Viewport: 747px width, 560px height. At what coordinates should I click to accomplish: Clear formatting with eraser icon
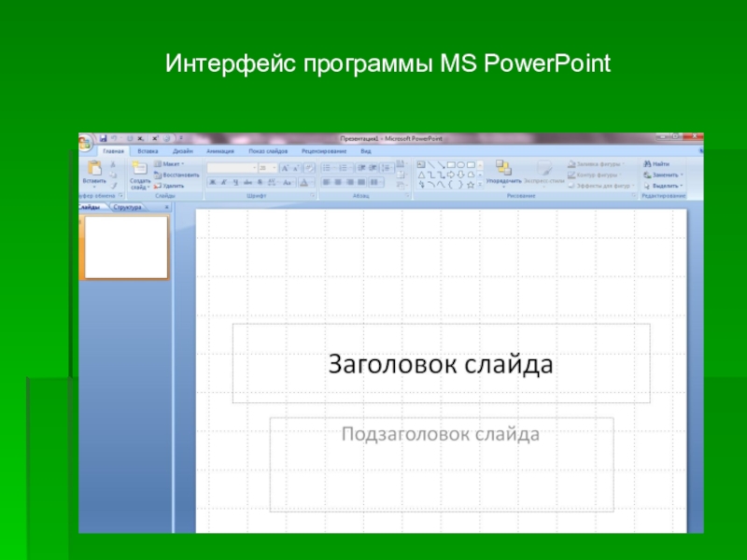point(309,168)
